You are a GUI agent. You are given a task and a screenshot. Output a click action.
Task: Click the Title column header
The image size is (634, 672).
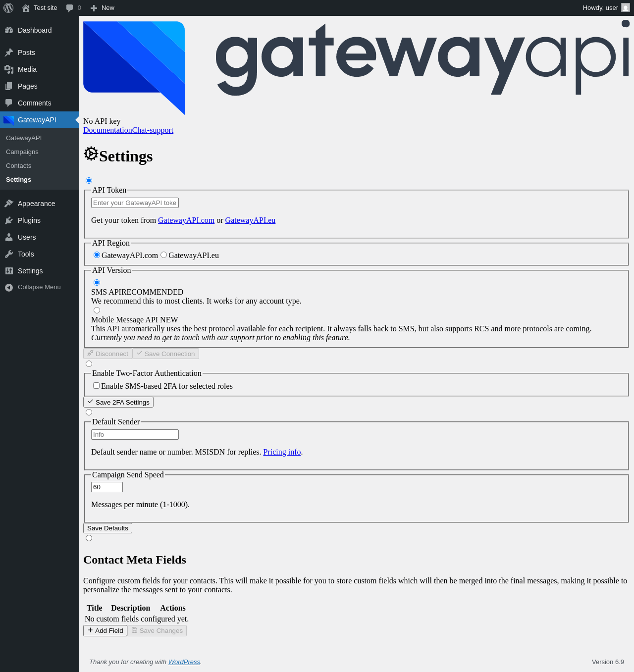95,608
